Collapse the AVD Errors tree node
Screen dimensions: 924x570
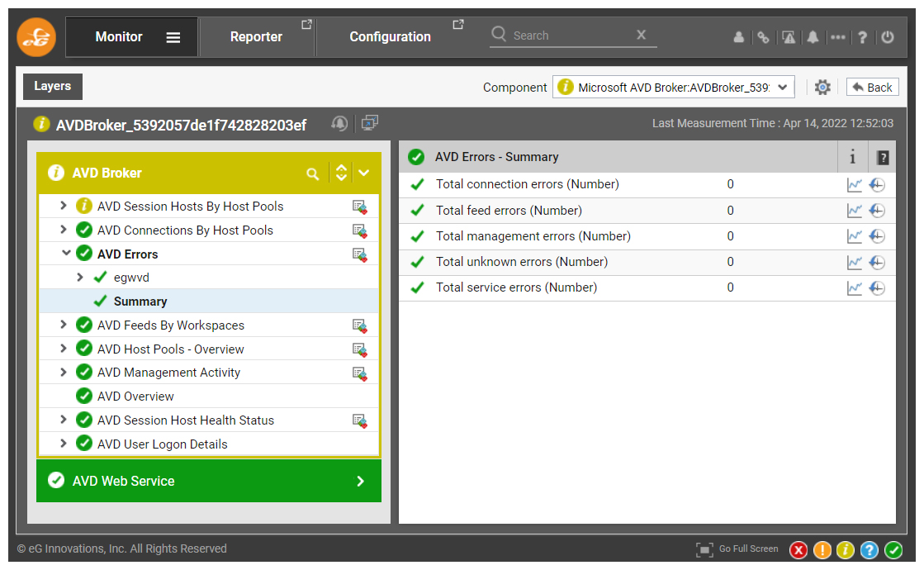point(66,253)
